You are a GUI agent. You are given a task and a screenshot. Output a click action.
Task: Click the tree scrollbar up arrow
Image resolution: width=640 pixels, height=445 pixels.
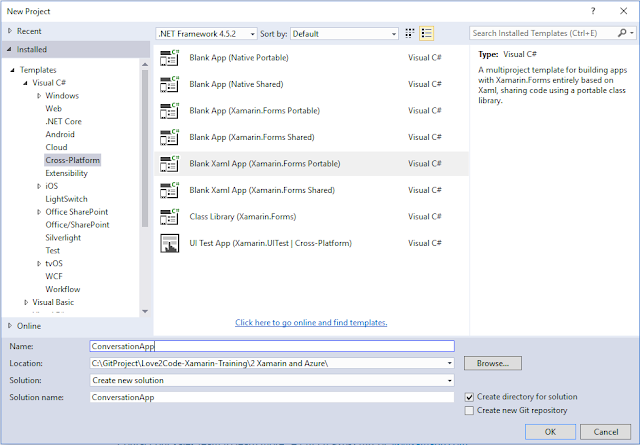pos(145,65)
